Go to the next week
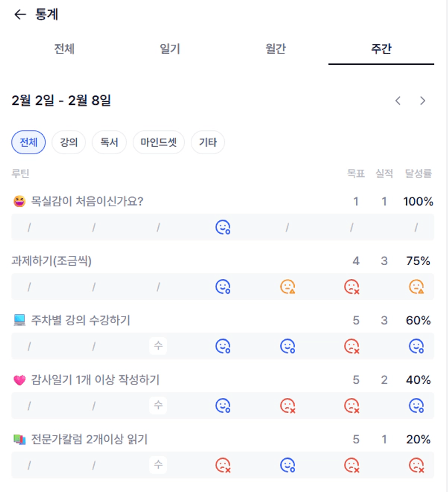This screenshot has width=448, height=492. tap(423, 101)
